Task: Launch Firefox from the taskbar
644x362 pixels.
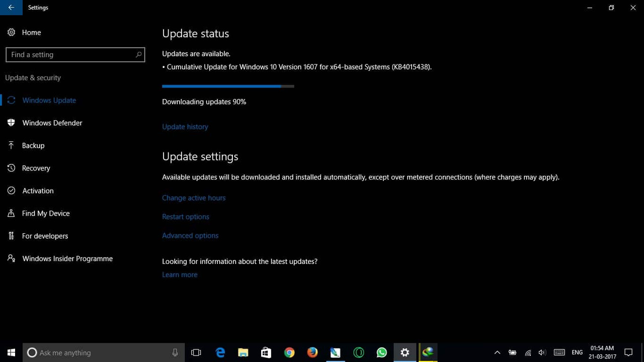Action: [312, 352]
